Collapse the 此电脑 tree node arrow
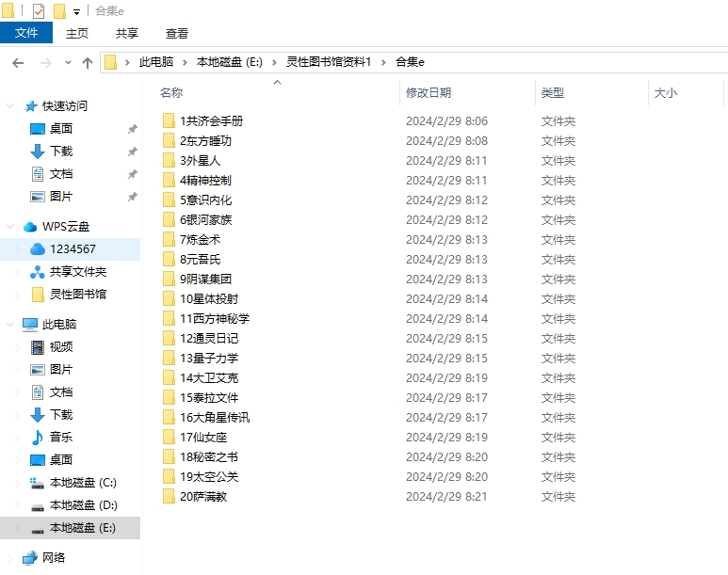Screen dimensions: 728x575 9,324
